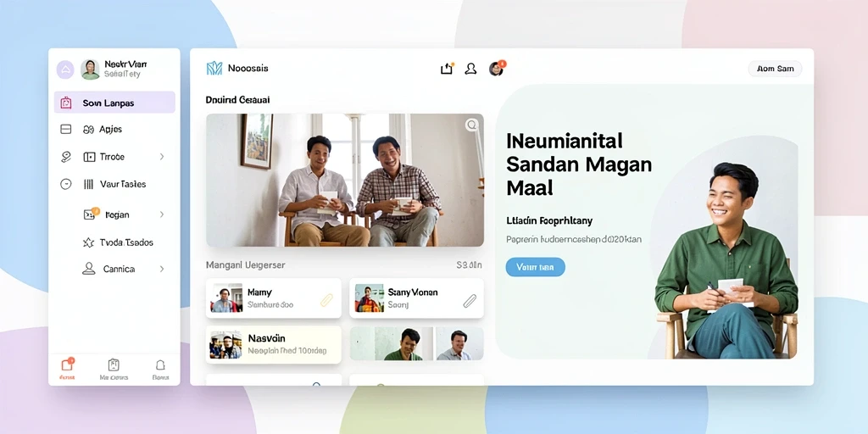
Task: Open the Nasvdin card thumbnail
Action: tap(225, 344)
